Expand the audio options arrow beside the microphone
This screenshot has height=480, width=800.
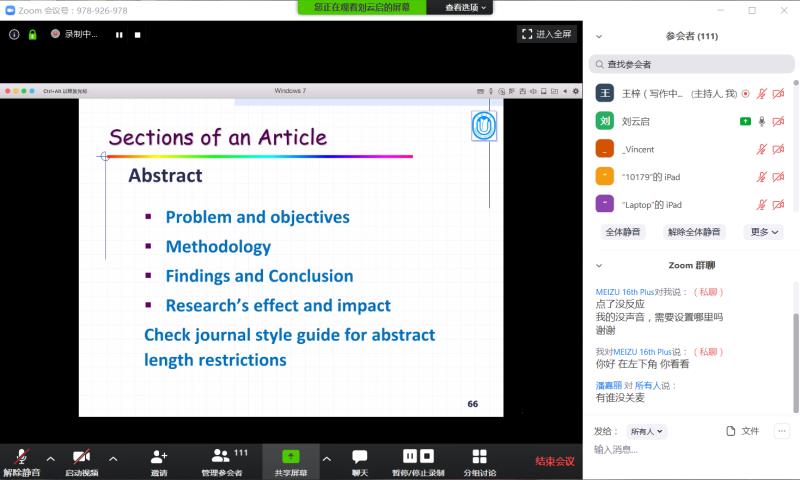pos(50,459)
